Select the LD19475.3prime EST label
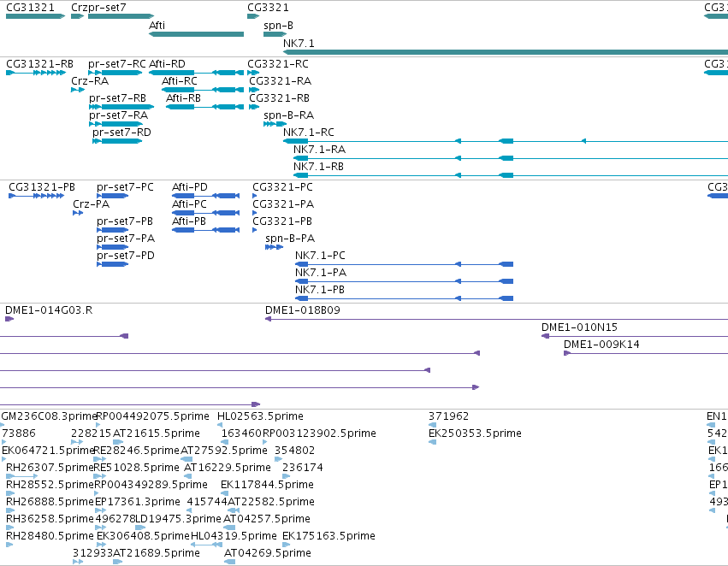Viewport: 728px width, 566px height. [178, 519]
